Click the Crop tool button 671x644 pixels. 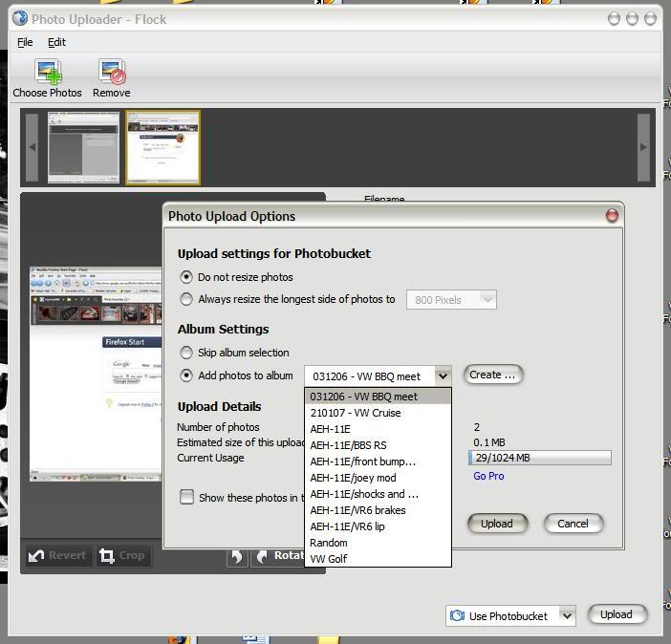tap(123, 555)
